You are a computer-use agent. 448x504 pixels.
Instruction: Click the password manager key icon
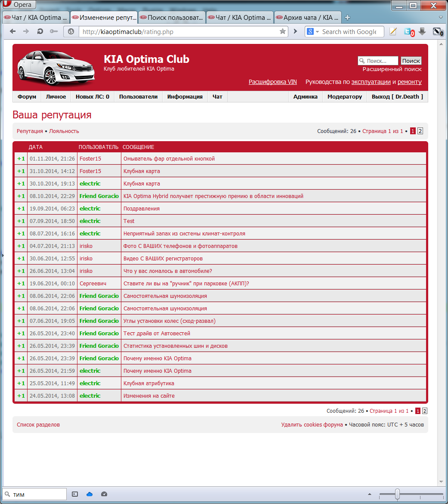point(54,31)
